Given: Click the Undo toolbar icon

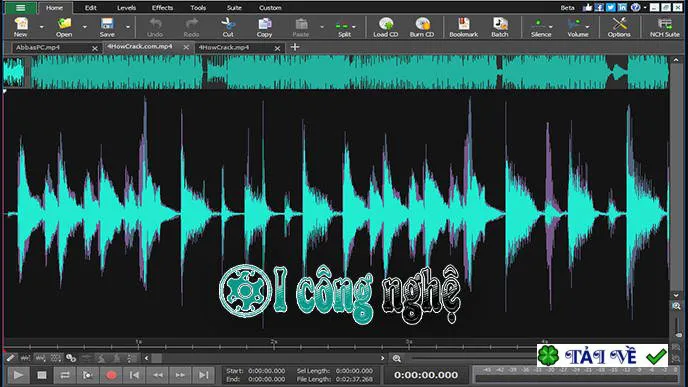Looking at the screenshot, I should tap(155, 27).
